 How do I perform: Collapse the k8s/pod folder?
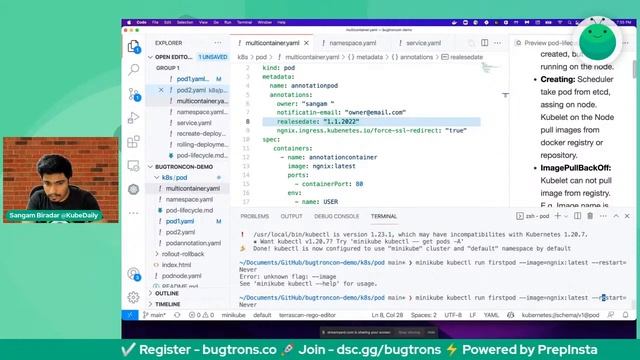157,178
